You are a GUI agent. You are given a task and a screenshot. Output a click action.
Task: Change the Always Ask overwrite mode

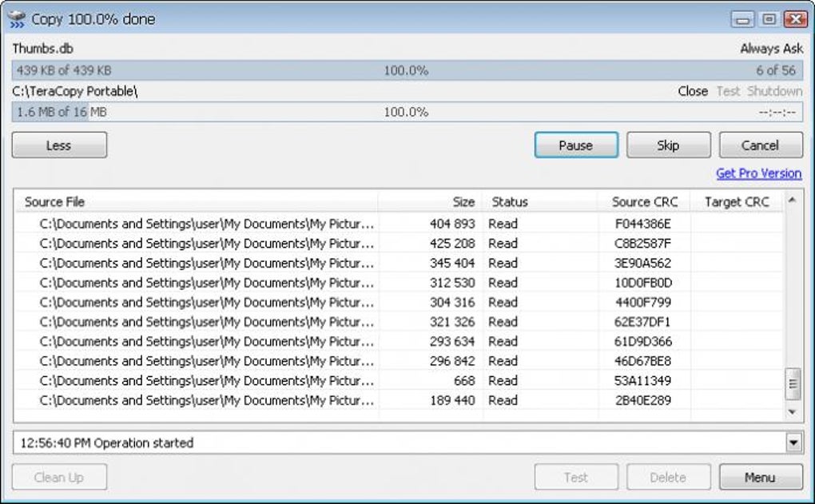771,49
